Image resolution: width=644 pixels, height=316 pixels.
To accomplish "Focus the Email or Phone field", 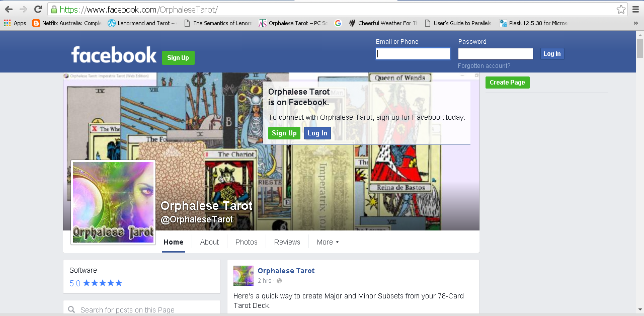I will [x=413, y=54].
